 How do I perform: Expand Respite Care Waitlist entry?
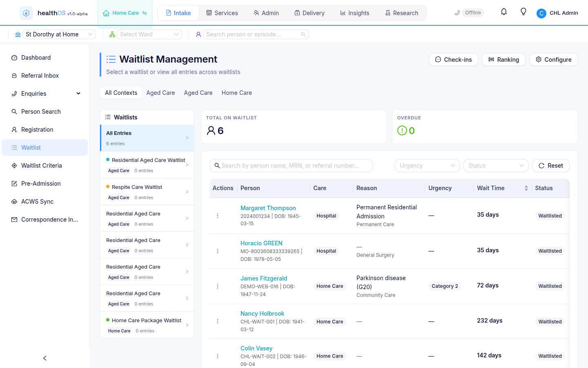point(187,192)
